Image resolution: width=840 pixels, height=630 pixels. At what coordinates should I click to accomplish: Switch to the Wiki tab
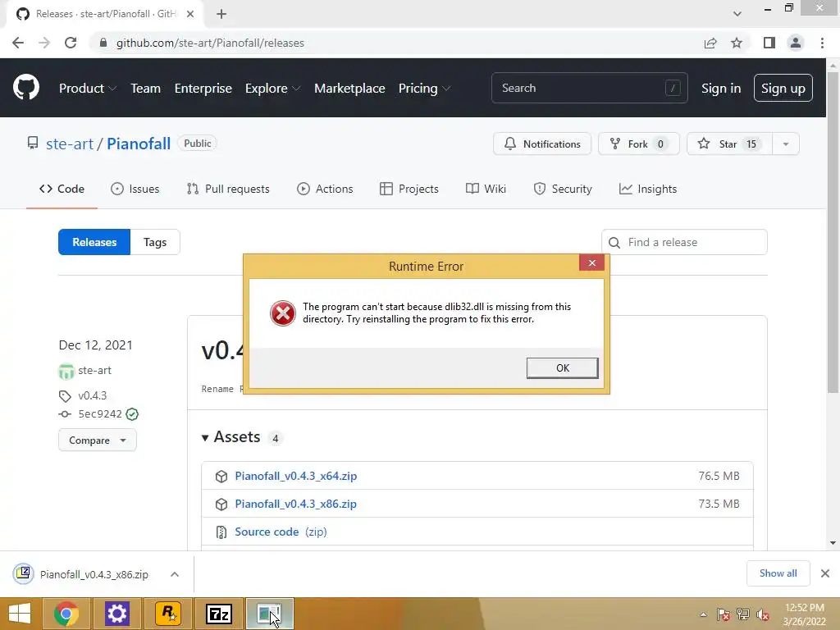point(486,189)
